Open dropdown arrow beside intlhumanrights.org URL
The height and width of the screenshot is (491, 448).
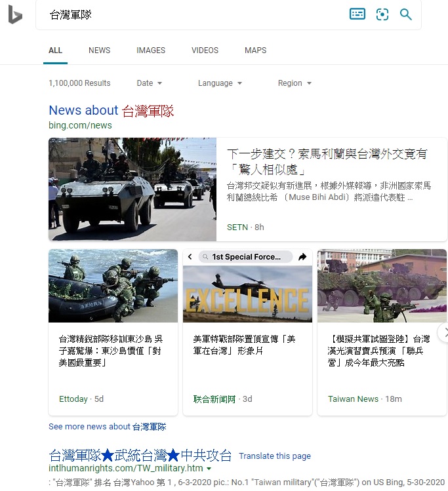(x=209, y=469)
